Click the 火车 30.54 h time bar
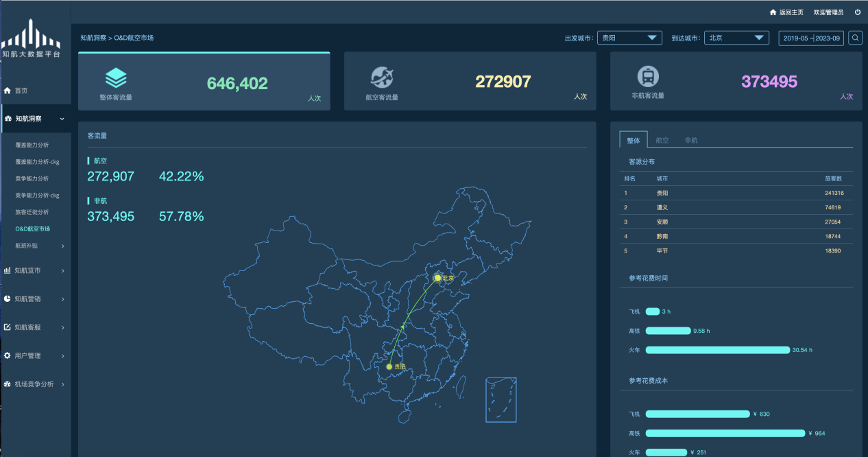The width and height of the screenshot is (868, 457). click(717, 350)
